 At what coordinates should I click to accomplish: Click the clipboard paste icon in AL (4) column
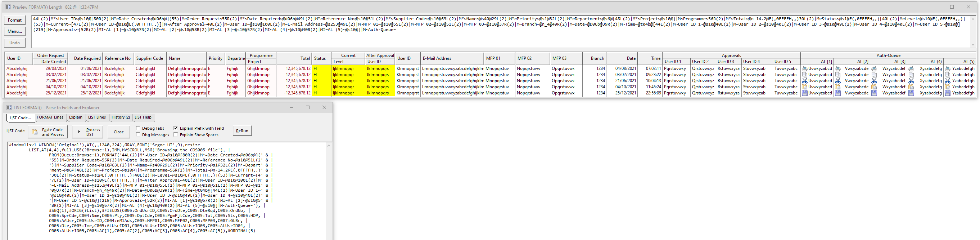[911, 87]
